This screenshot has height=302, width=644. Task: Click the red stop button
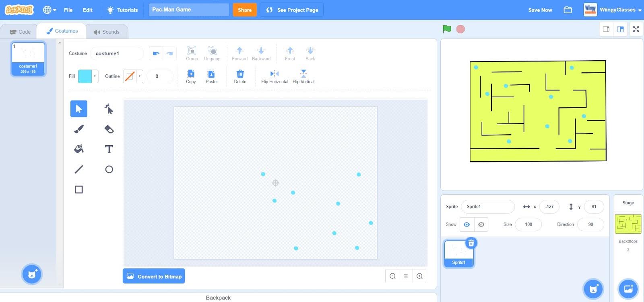(460, 29)
